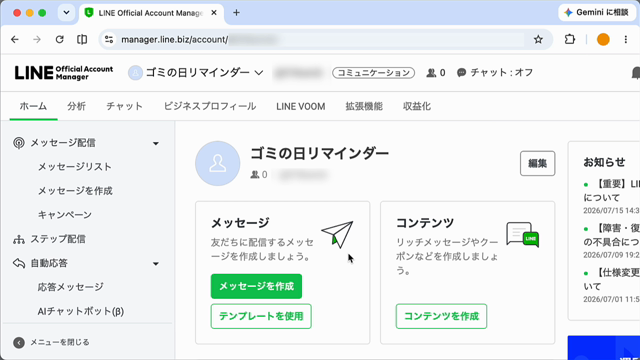
Task: Open Chrome's three-dot menu
Action: (x=626, y=40)
